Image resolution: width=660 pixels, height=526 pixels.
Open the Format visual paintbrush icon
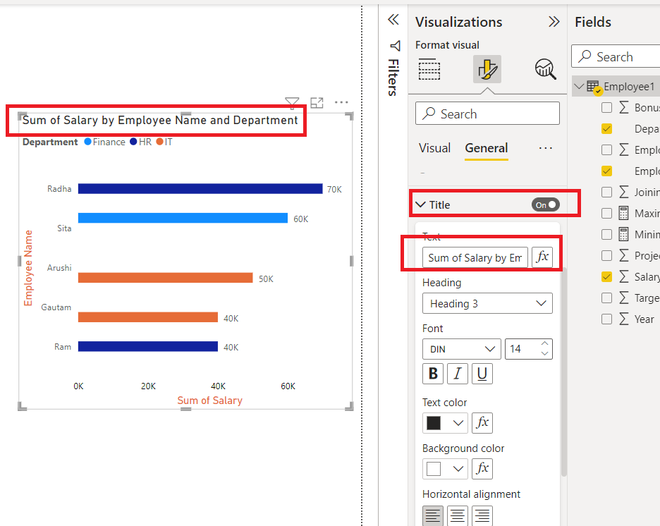click(x=487, y=69)
